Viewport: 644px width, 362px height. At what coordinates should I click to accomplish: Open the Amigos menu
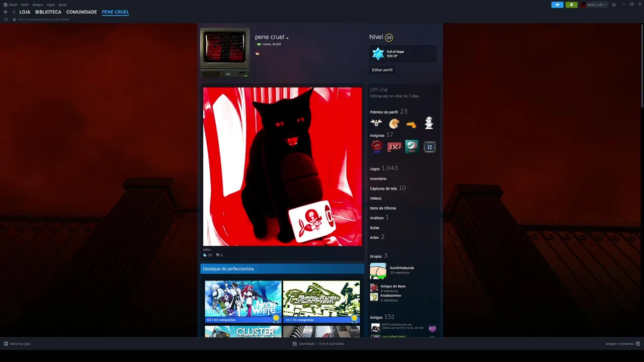[38, 5]
